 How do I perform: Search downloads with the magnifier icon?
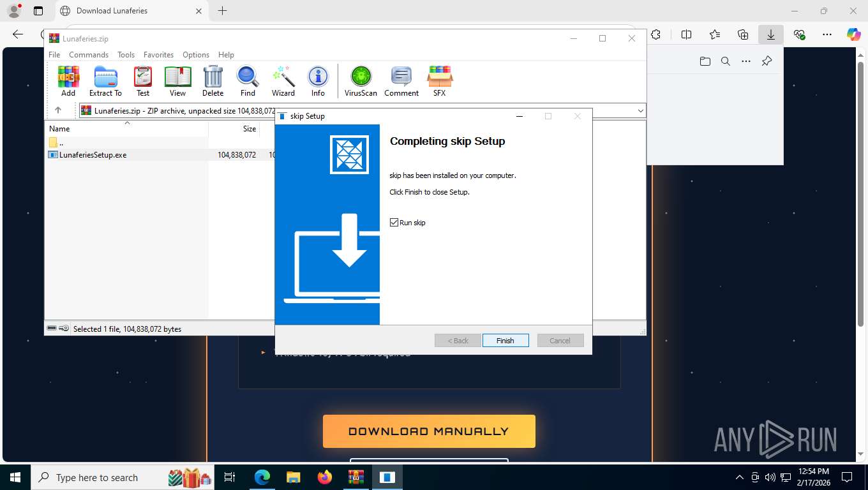[726, 61]
